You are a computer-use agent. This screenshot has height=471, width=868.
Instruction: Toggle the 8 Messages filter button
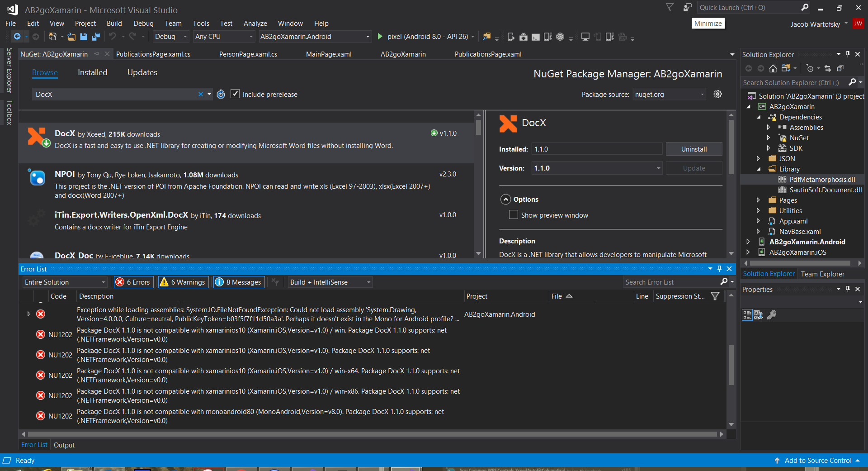239,282
